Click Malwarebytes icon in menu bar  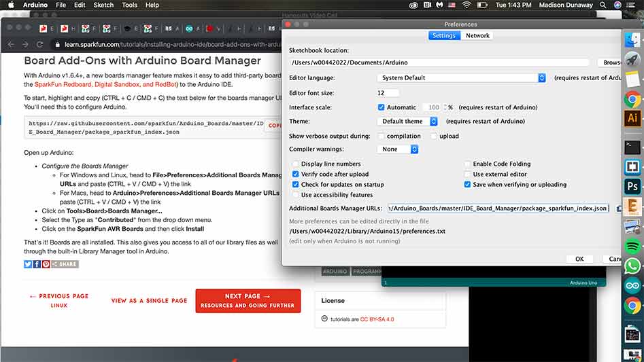[x=440, y=5]
